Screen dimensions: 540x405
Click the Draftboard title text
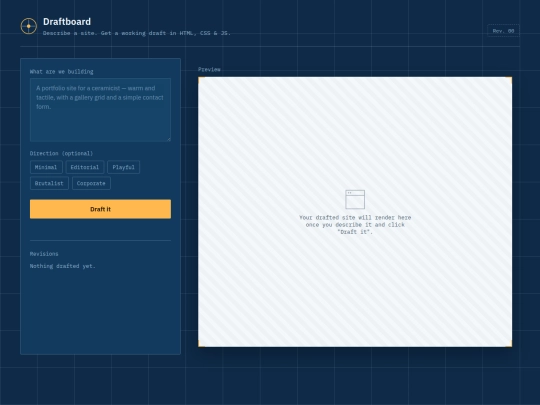click(67, 22)
